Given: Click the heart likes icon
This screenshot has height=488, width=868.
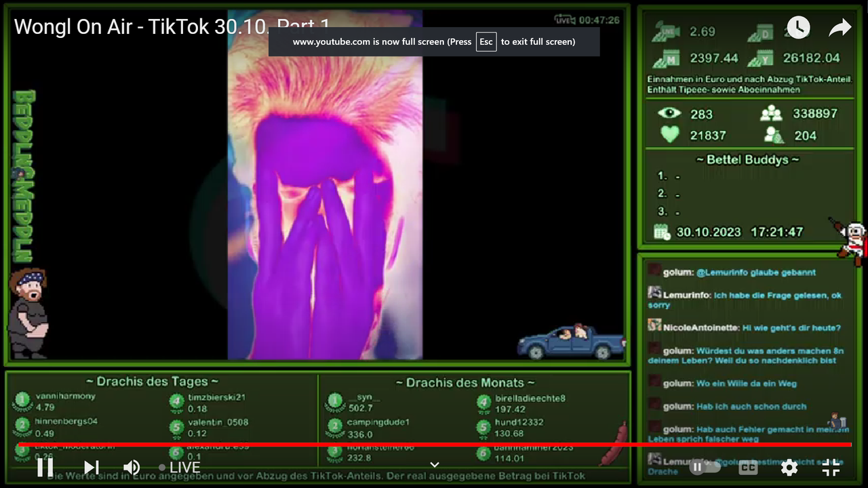Looking at the screenshot, I should 669,135.
